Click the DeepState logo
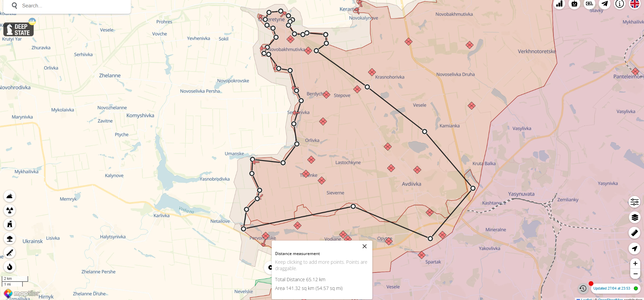The height and width of the screenshot is (300, 644). (18, 30)
